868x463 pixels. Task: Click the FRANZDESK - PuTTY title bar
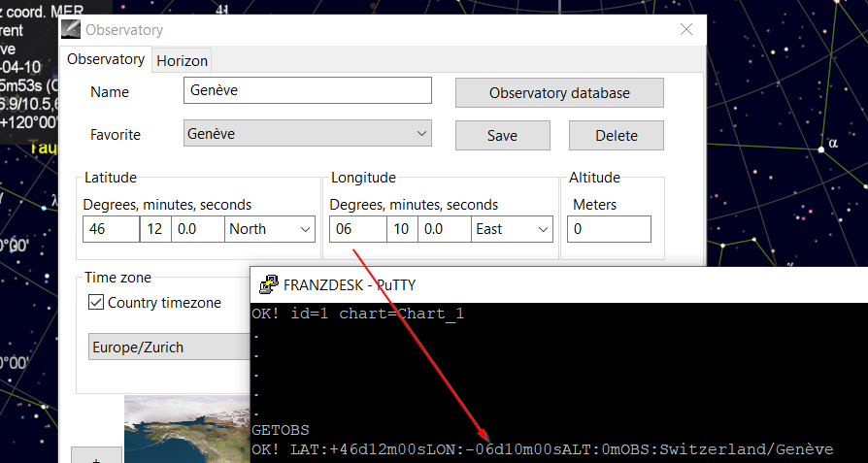pyautogui.click(x=559, y=284)
